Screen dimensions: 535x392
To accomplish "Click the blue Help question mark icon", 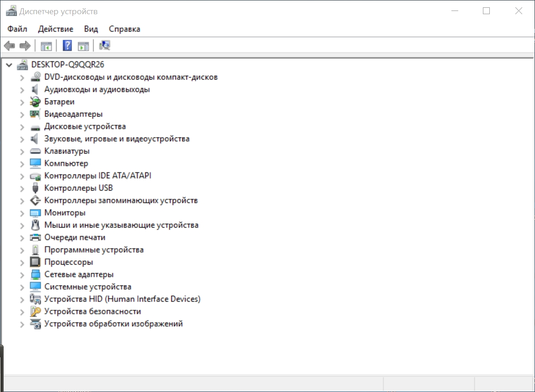I will [x=67, y=46].
